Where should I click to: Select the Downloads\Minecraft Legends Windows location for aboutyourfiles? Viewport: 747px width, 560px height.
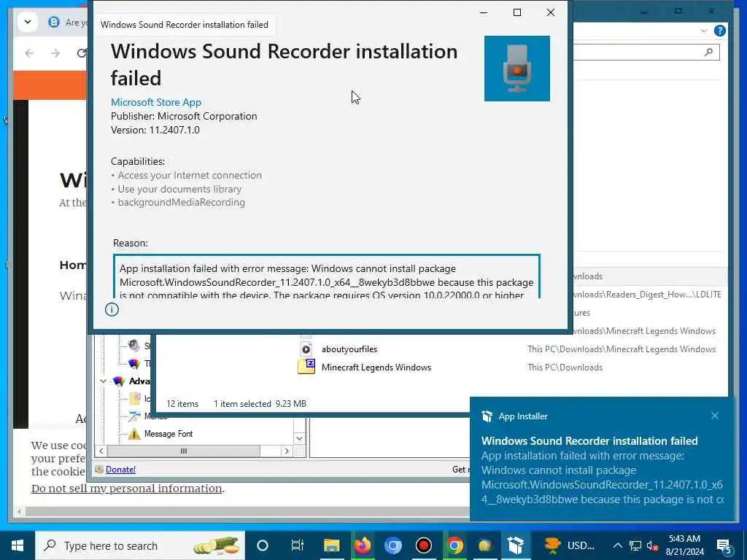point(622,349)
